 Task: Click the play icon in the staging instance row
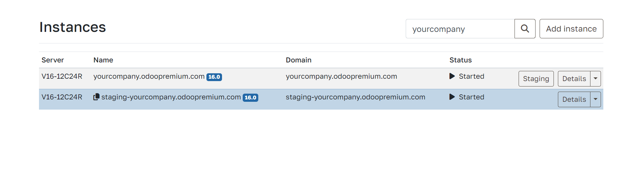click(x=452, y=97)
